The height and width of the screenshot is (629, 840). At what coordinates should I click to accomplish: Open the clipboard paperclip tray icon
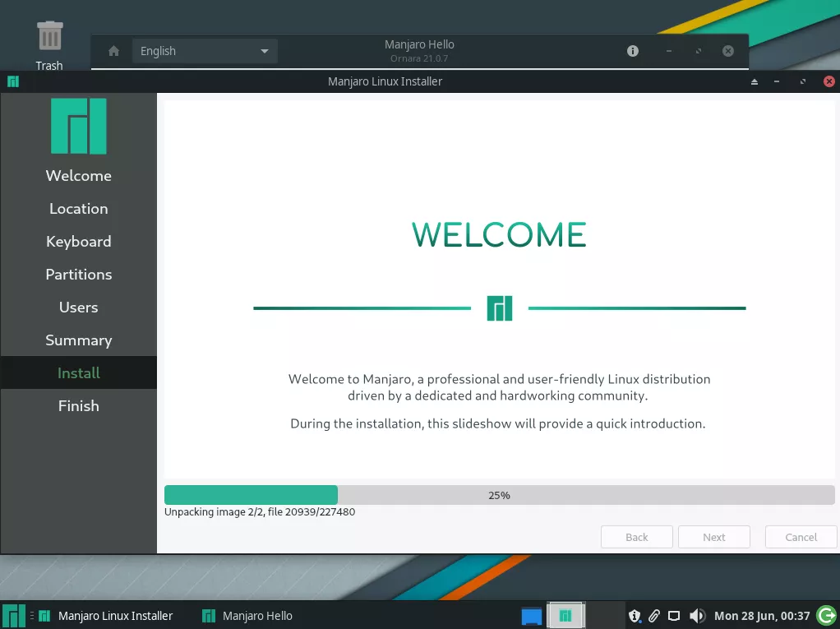click(654, 616)
